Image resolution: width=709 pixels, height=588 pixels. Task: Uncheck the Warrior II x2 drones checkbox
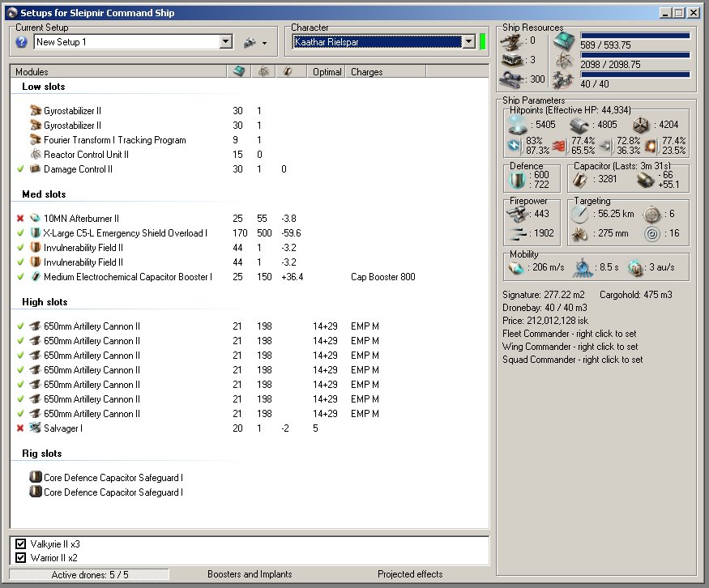click(x=21, y=558)
